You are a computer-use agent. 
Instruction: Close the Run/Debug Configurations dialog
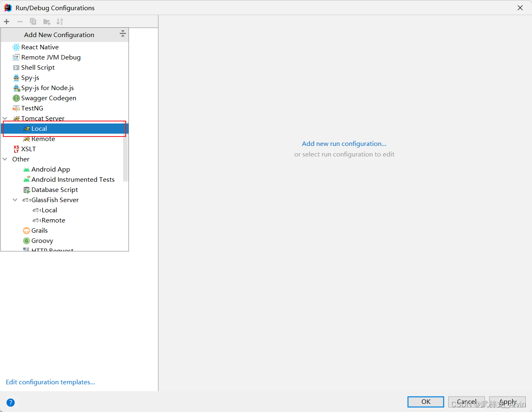tap(520, 8)
